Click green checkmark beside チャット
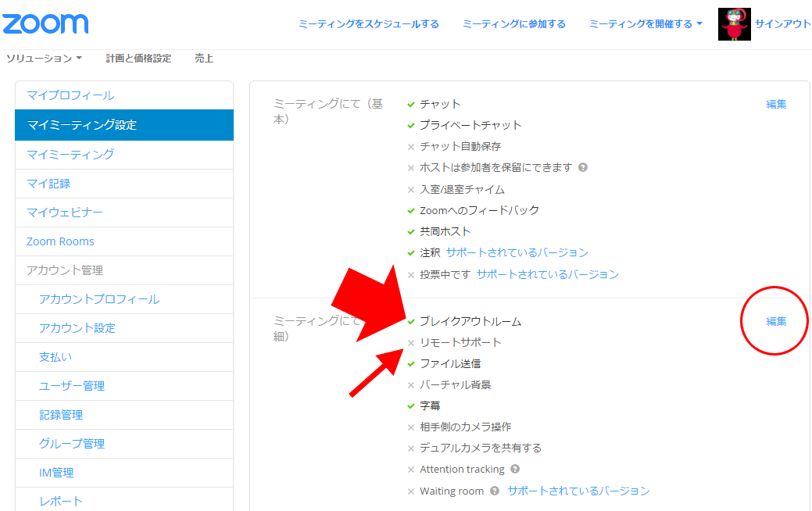 pos(411,104)
